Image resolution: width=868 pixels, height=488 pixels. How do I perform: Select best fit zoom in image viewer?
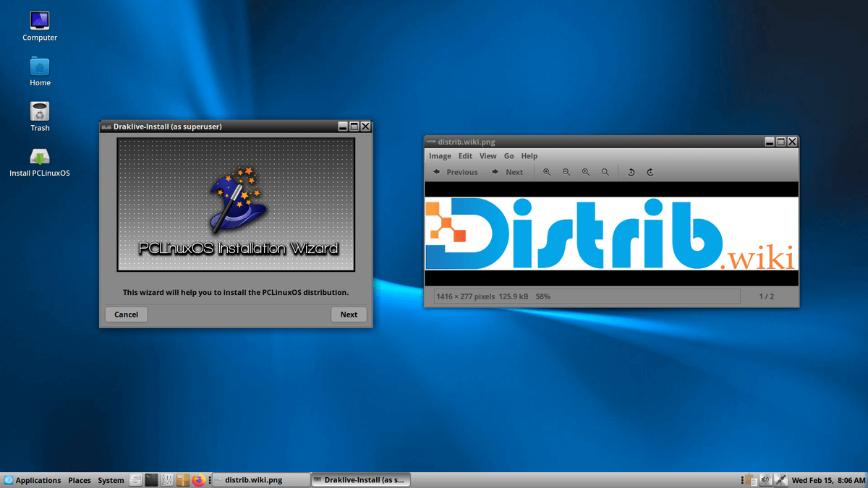(x=605, y=172)
